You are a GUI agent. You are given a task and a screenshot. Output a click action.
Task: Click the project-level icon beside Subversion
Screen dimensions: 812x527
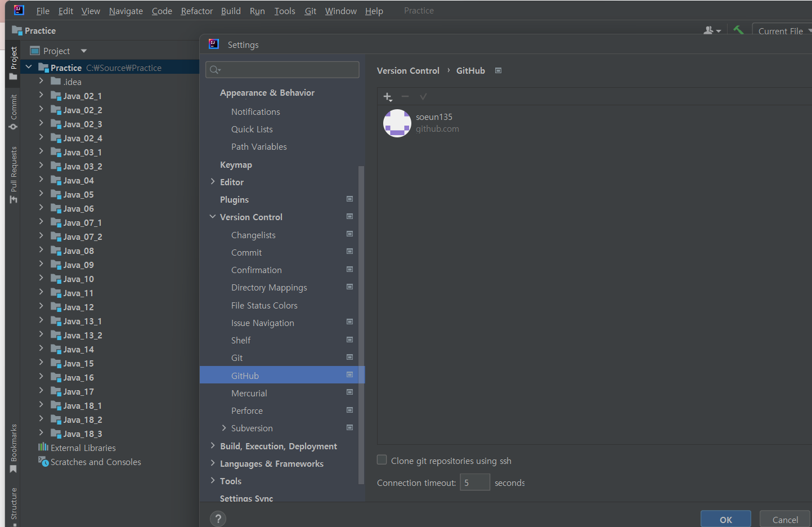[x=349, y=427]
